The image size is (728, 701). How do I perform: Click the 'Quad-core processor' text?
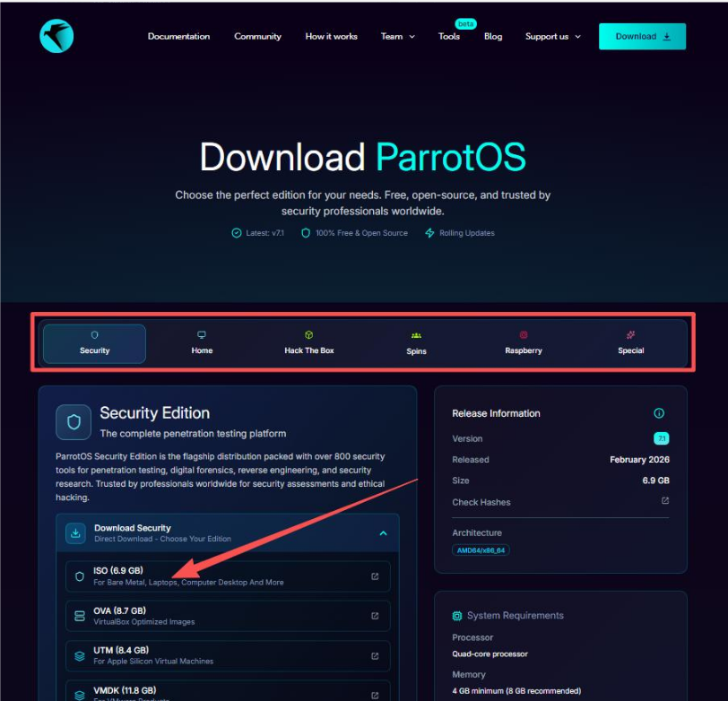pos(490,653)
